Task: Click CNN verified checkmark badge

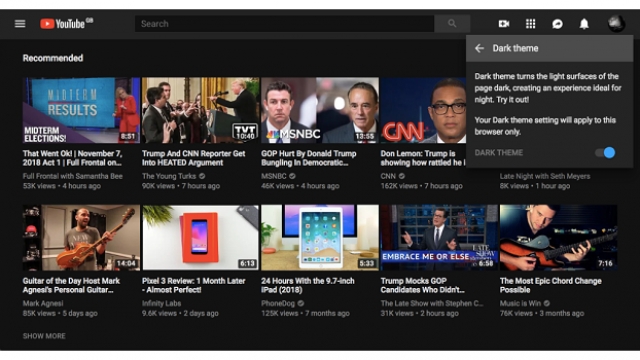Action: [x=402, y=176]
